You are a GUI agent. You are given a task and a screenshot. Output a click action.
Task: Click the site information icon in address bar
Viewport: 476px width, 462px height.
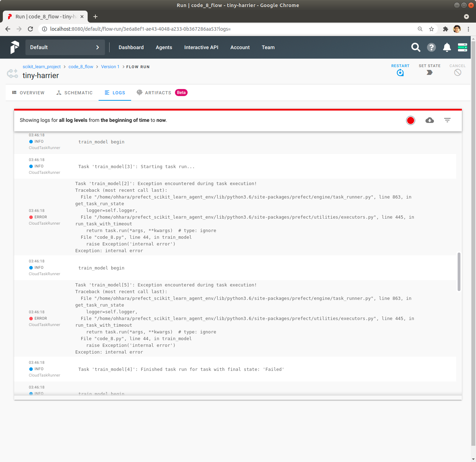click(45, 29)
